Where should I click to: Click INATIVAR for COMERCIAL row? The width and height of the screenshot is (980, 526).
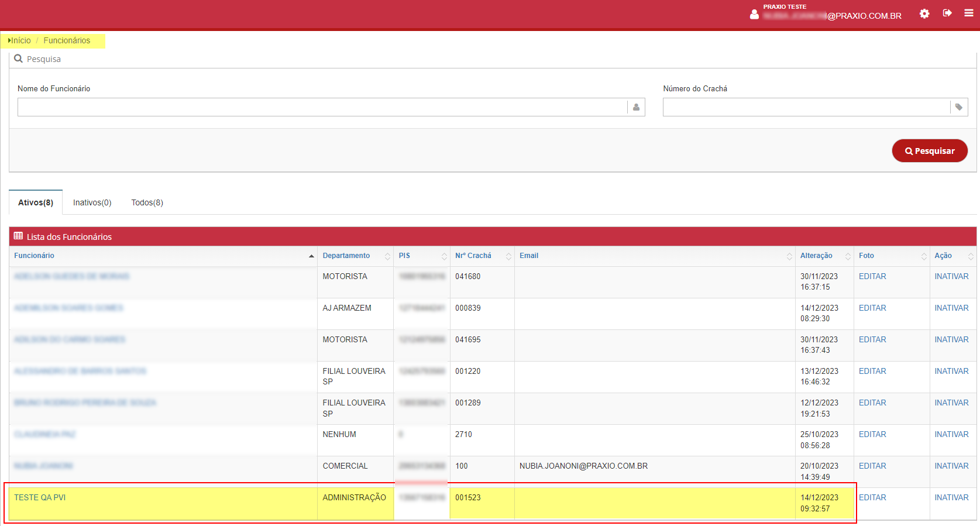click(x=951, y=466)
